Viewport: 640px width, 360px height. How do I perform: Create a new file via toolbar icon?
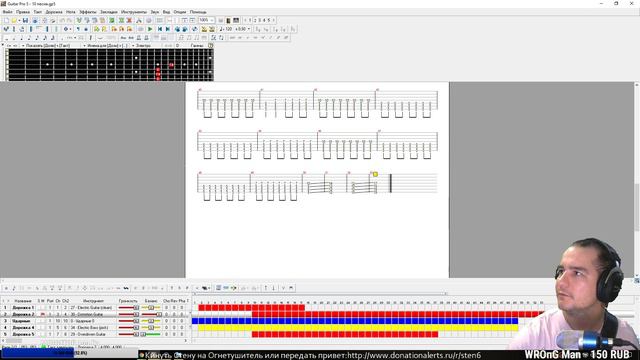click(6, 20)
